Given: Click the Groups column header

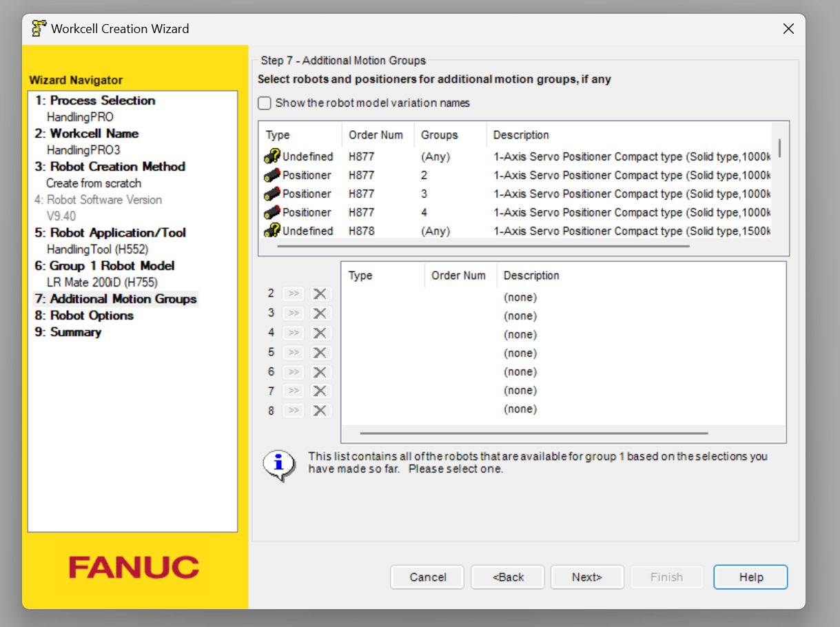Looking at the screenshot, I should (451, 135).
